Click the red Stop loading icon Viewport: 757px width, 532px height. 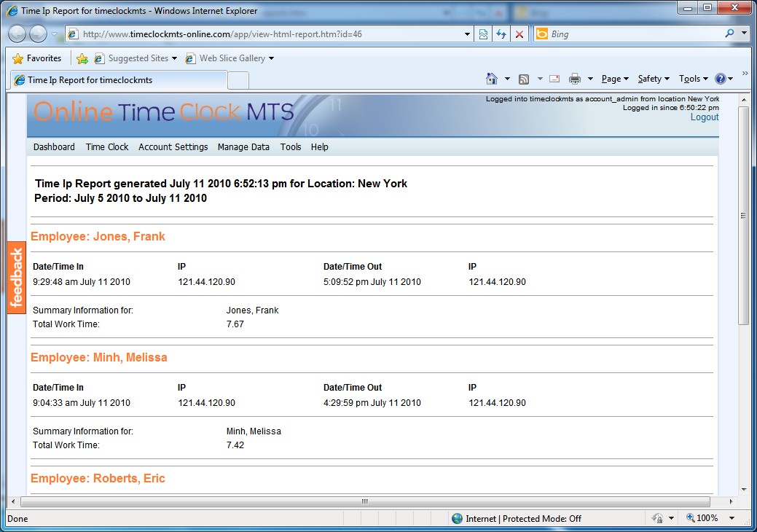[519, 34]
